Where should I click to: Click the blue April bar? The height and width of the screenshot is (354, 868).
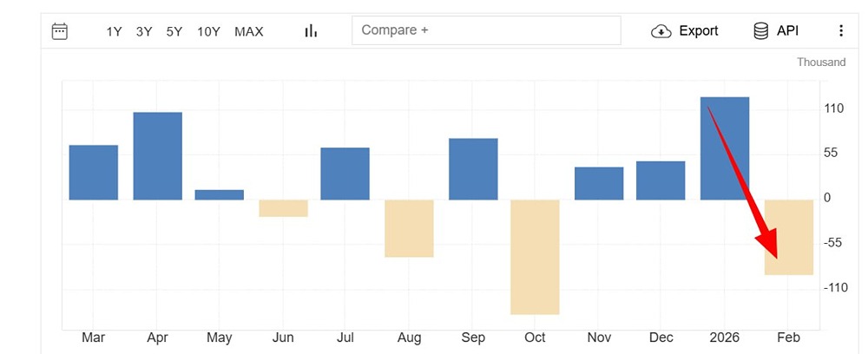click(x=157, y=156)
